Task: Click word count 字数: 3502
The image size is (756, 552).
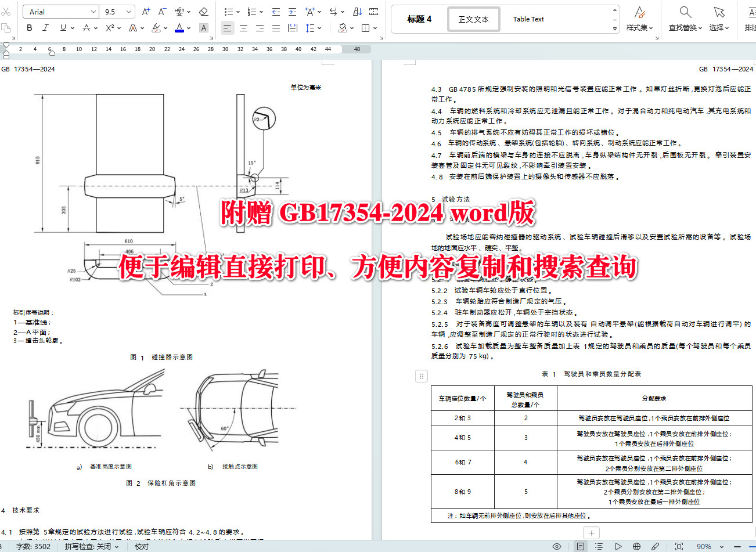Action: pos(33,546)
